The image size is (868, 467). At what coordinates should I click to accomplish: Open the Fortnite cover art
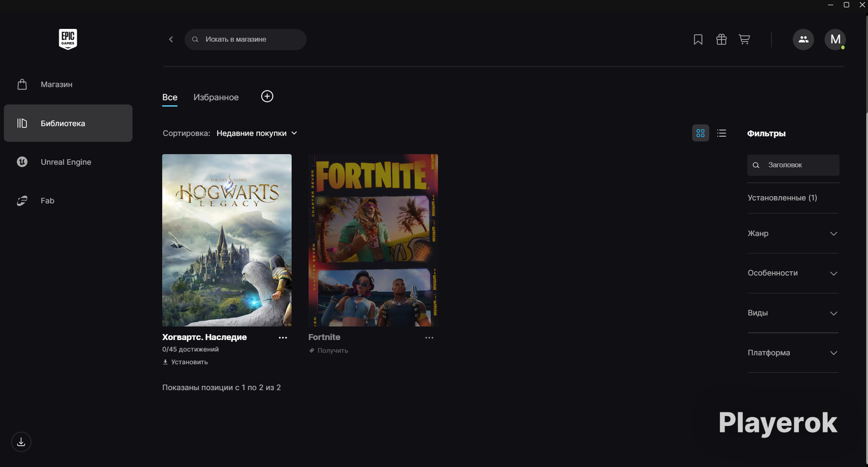[373, 240]
